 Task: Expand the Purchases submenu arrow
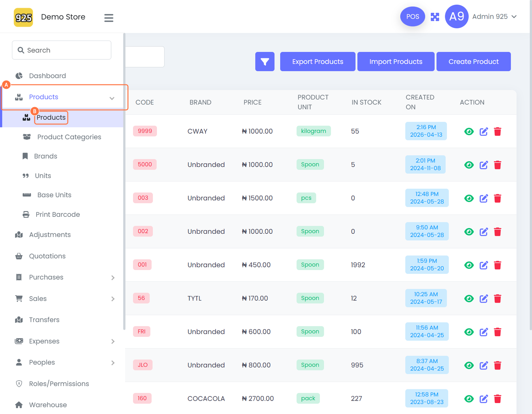click(x=113, y=278)
